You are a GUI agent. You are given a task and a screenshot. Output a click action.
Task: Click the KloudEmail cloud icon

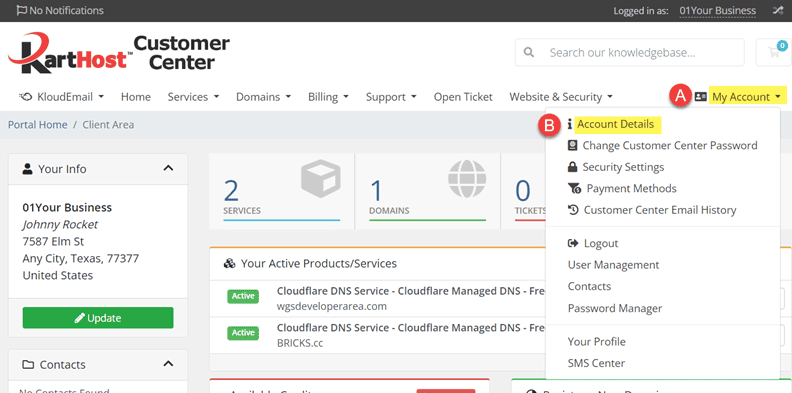point(26,96)
